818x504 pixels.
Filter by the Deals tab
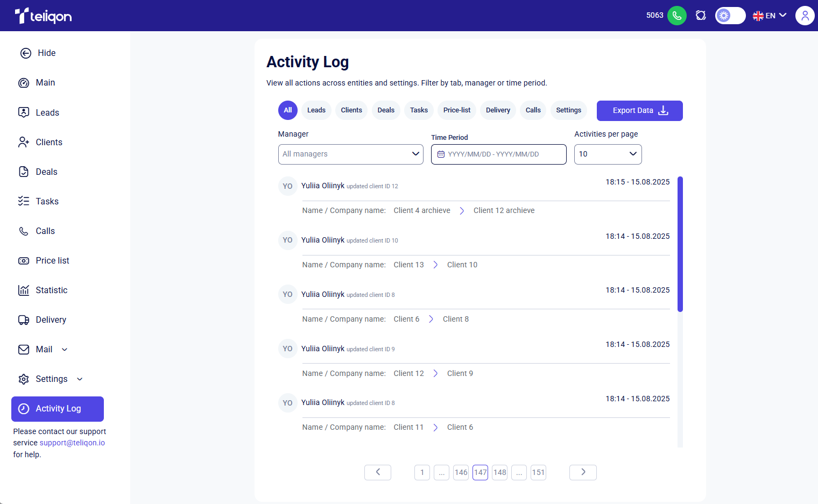pyautogui.click(x=386, y=110)
